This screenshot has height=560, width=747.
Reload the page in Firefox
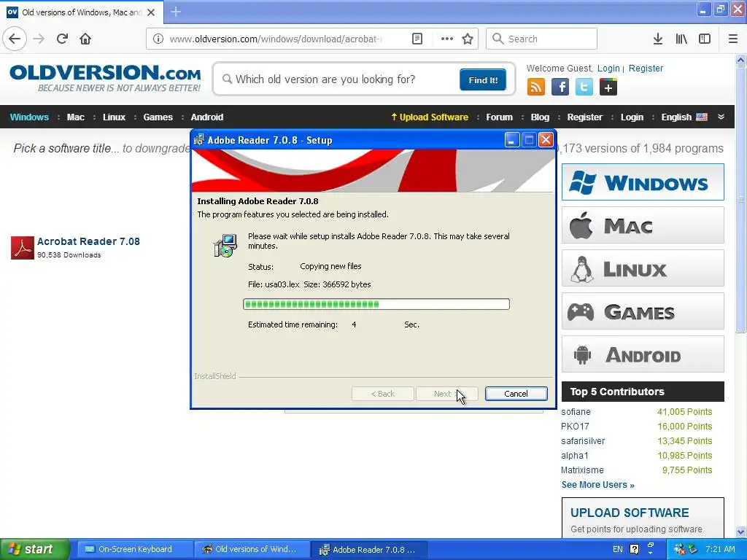63,39
